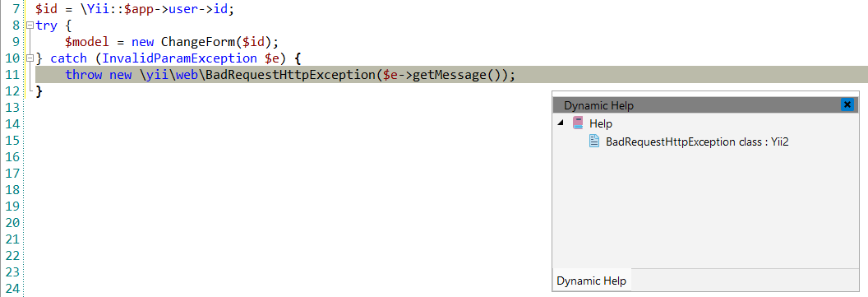
Task: Click the throw keyword on line 11
Action: coord(84,75)
